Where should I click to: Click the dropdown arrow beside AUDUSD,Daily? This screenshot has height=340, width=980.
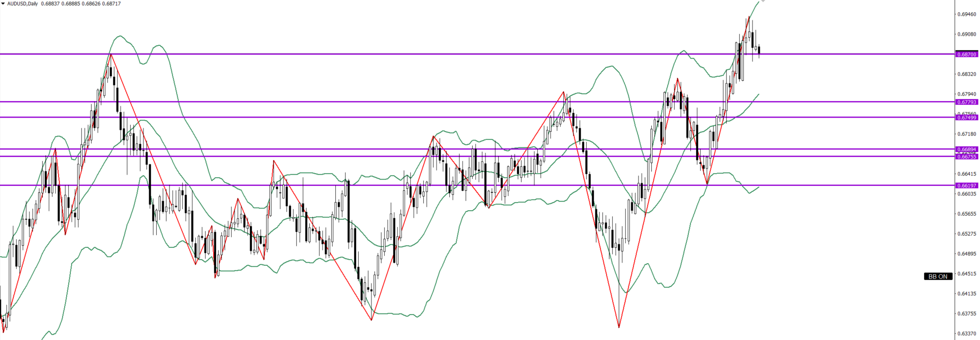(3, 4)
